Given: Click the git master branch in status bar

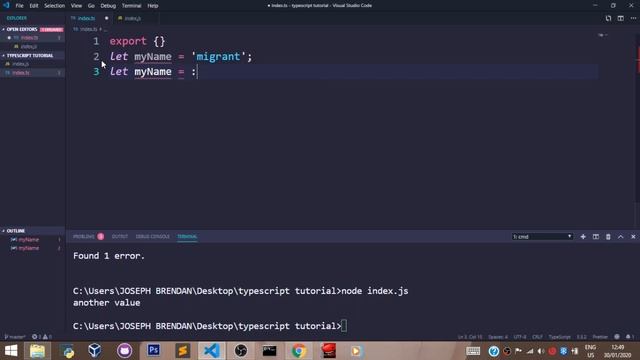Looking at the screenshot, I should [x=15, y=337].
